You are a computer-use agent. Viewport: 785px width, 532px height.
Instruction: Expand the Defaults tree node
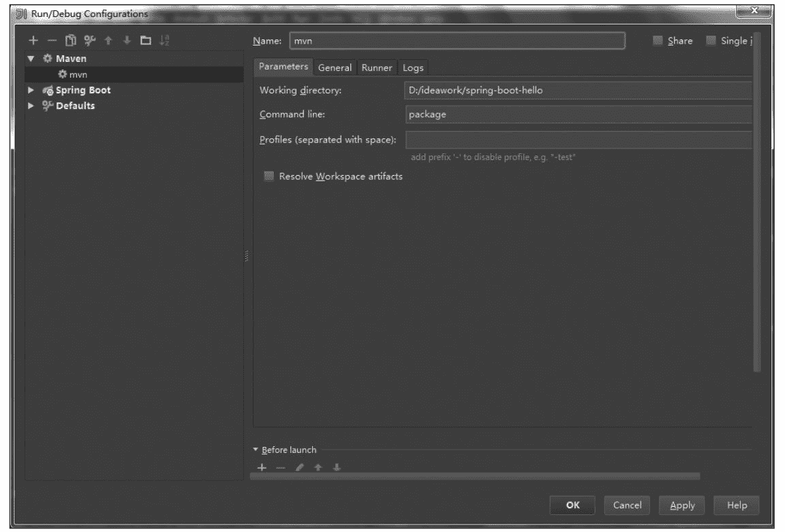tap(31, 106)
